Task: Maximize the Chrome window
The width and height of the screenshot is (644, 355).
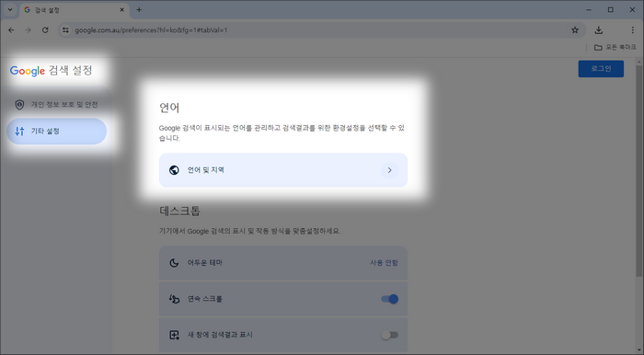Action: click(x=611, y=10)
